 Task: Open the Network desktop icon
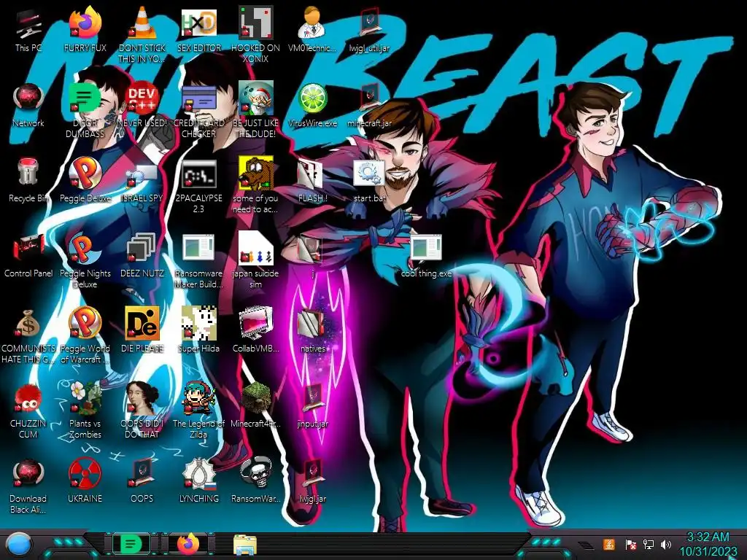tap(28, 98)
